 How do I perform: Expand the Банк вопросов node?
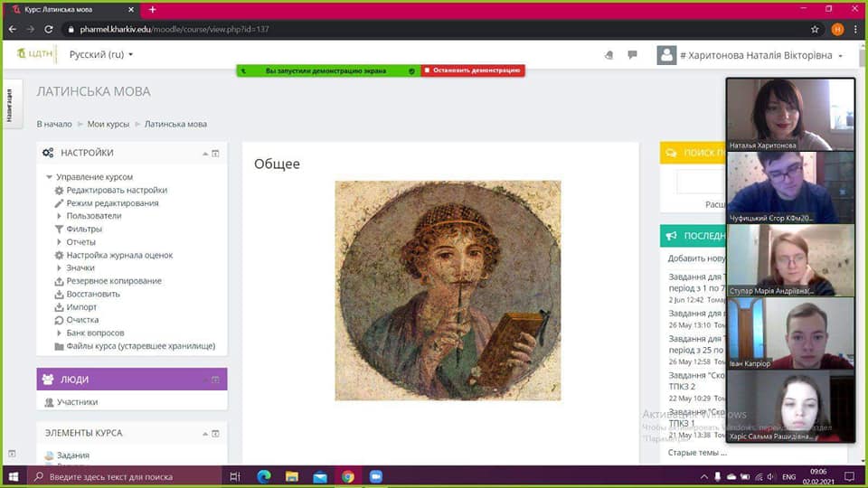pos(60,333)
